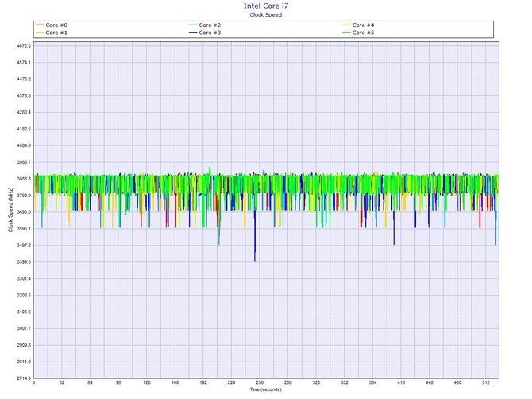Click the 3693.0 y-axis value
The width and height of the screenshot is (532, 399).
24,212
